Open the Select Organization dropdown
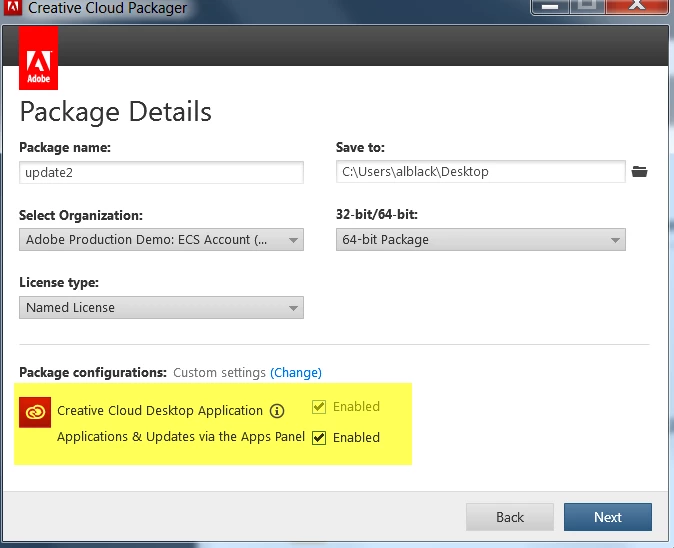Viewport: 674px width, 548px height. (x=161, y=239)
